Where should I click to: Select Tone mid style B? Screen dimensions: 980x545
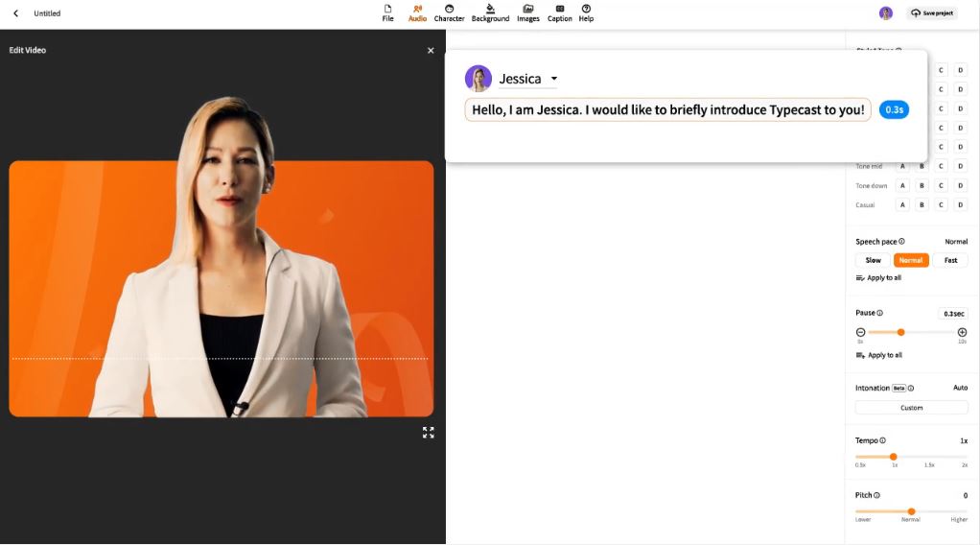[922, 166]
